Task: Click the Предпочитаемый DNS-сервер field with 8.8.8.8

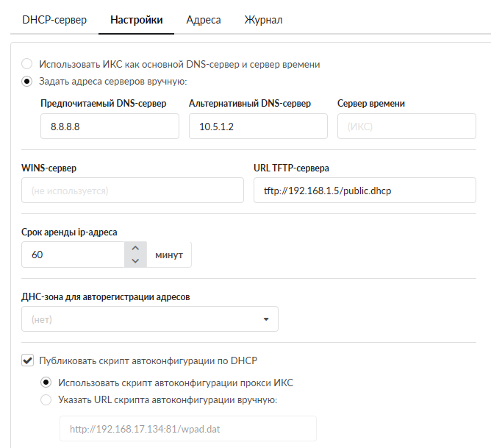Action: pos(110,127)
